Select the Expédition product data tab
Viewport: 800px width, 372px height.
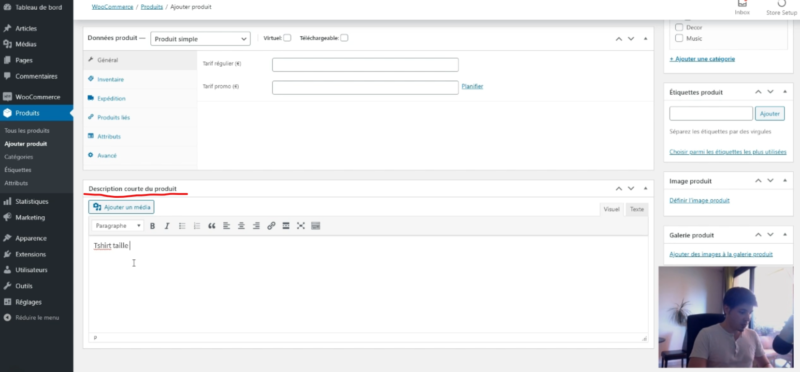tap(140, 98)
